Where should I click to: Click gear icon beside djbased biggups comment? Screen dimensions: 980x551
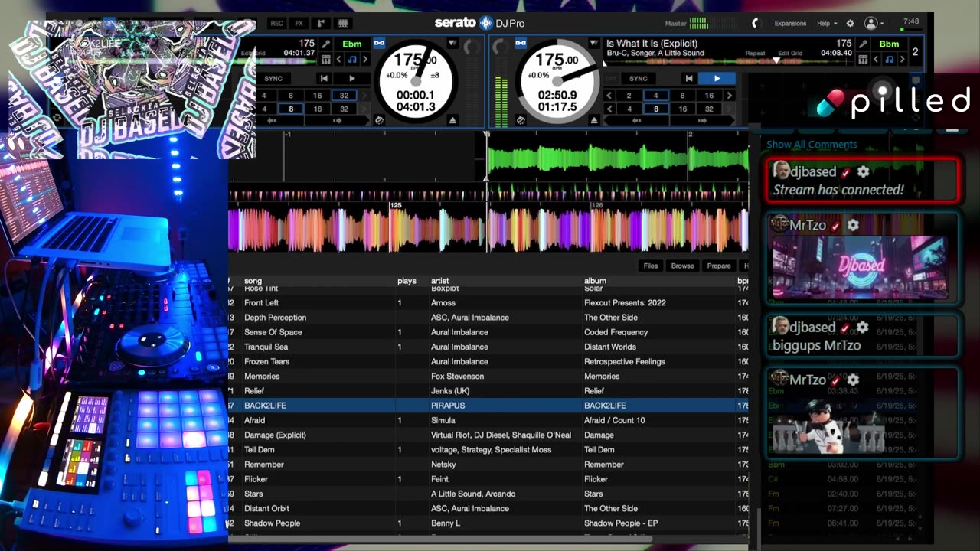pyautogui.click(x=862, y=328)
